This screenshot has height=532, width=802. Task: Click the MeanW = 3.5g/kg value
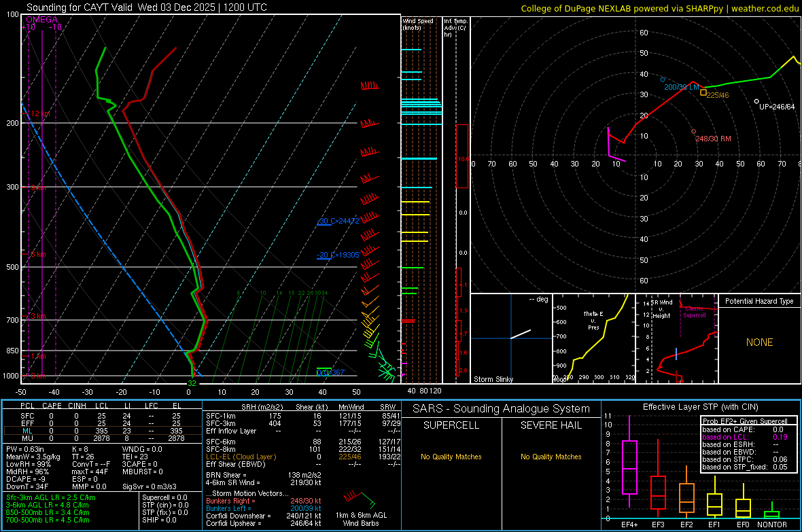coord(33,457)
